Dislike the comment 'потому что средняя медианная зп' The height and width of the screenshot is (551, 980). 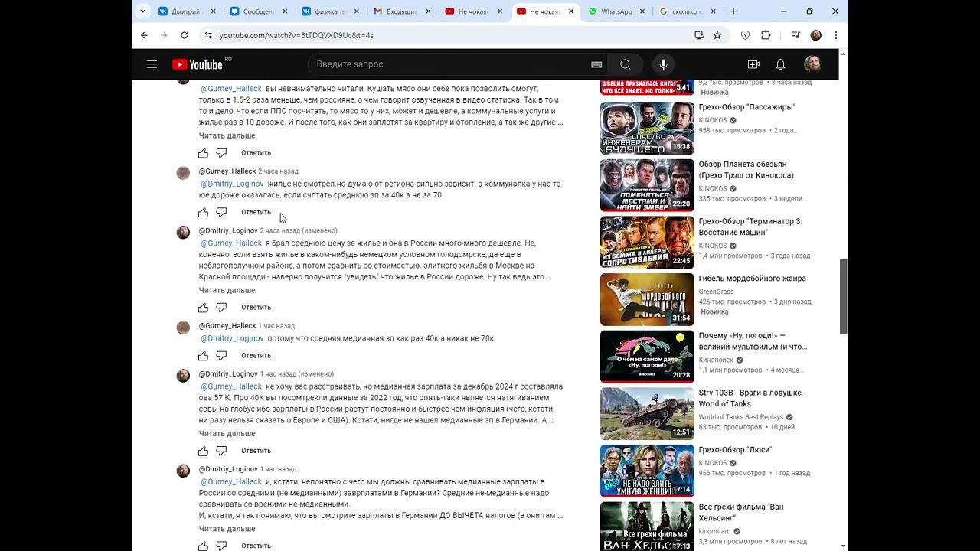pos(221,356)
